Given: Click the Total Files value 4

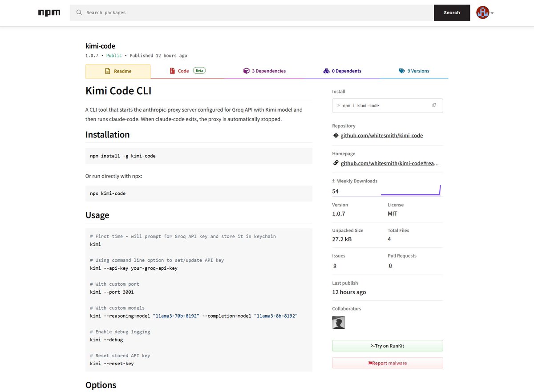Looking at the screenshot, I should pos(389,239).
